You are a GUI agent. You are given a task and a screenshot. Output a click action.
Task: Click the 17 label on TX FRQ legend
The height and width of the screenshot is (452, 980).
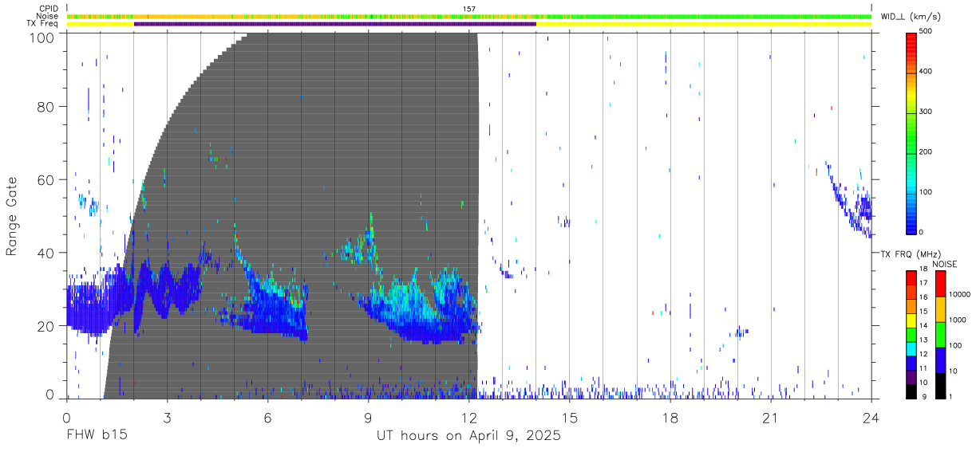point(923,284)
